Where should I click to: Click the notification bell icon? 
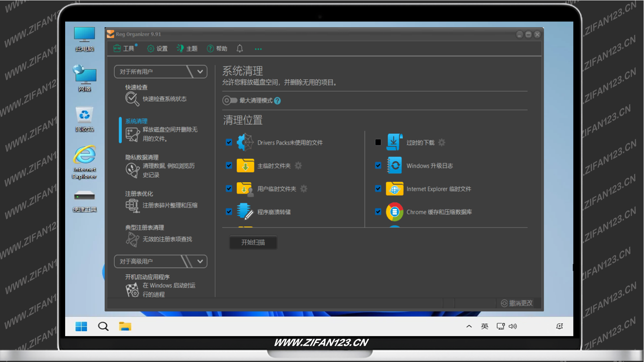pos(240,49)
